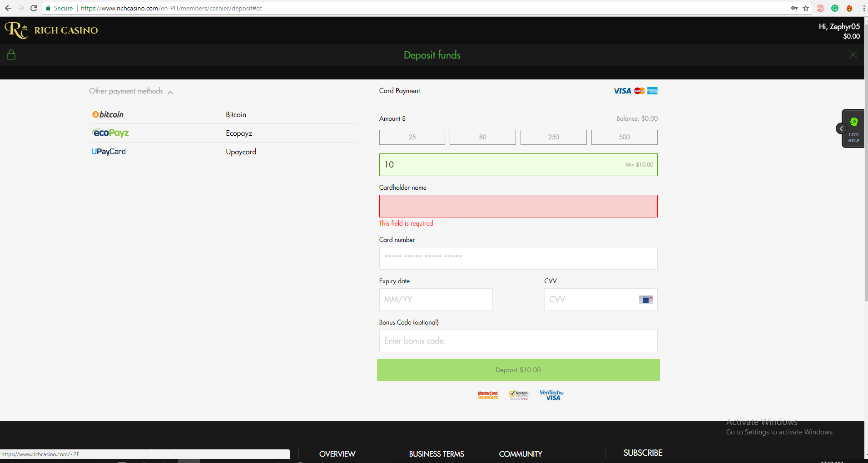Viewport: 868px width, 463px height.
Task: Click the red blocker extension icon
Action: pyautogui.click(x=820, y=8)
